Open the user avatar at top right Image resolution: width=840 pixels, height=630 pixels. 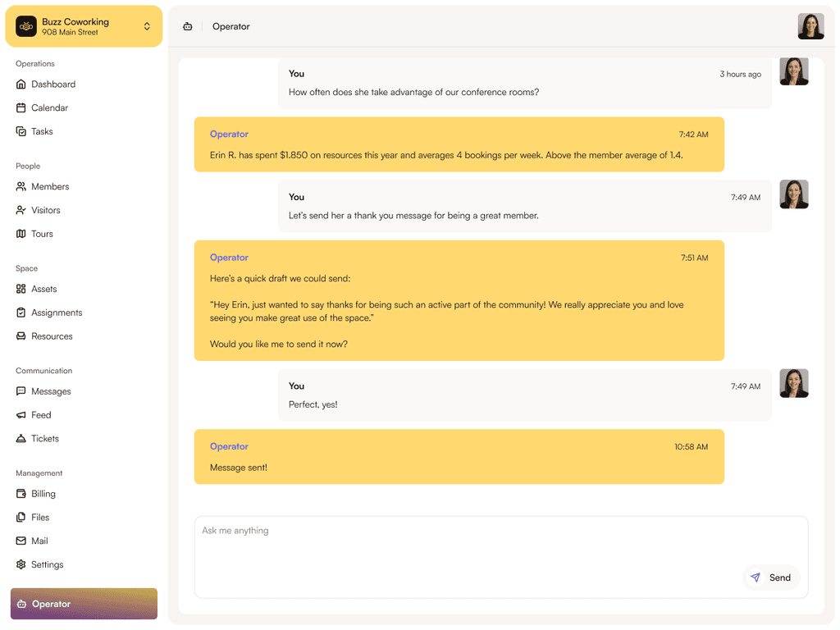pyautogui.click(x=810, y=26)
